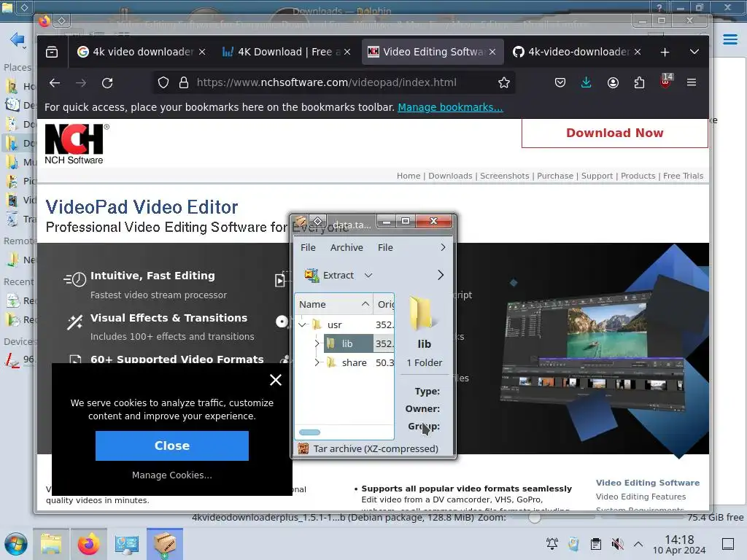Open the Ark package taskbar icon
747x560 pixels.
tap(165, 544)
